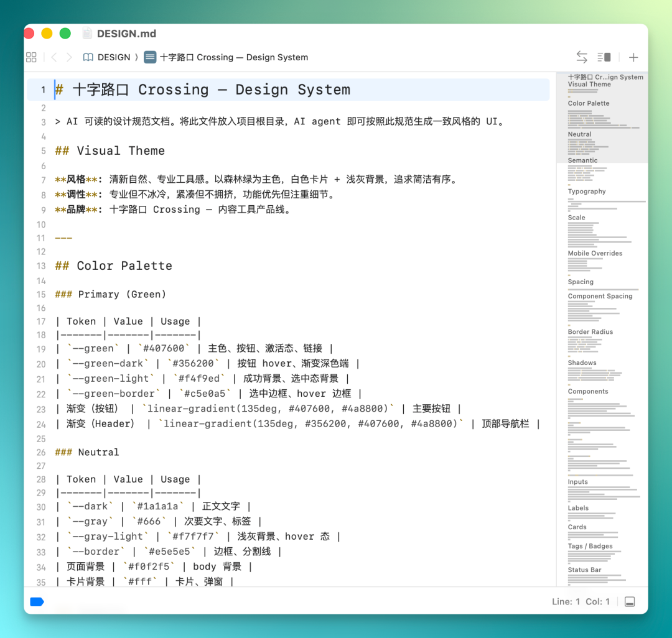Jump to Typography in the minimap
Image resolution: width=672 pixels, height=638 pixels.
click(x=587, y=192)
